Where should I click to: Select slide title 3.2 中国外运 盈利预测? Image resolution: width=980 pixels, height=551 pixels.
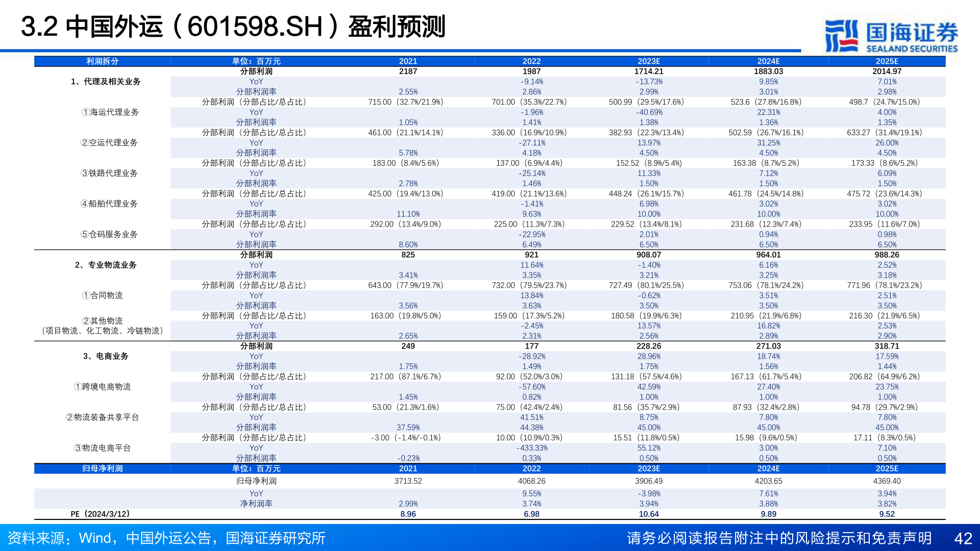233,27
